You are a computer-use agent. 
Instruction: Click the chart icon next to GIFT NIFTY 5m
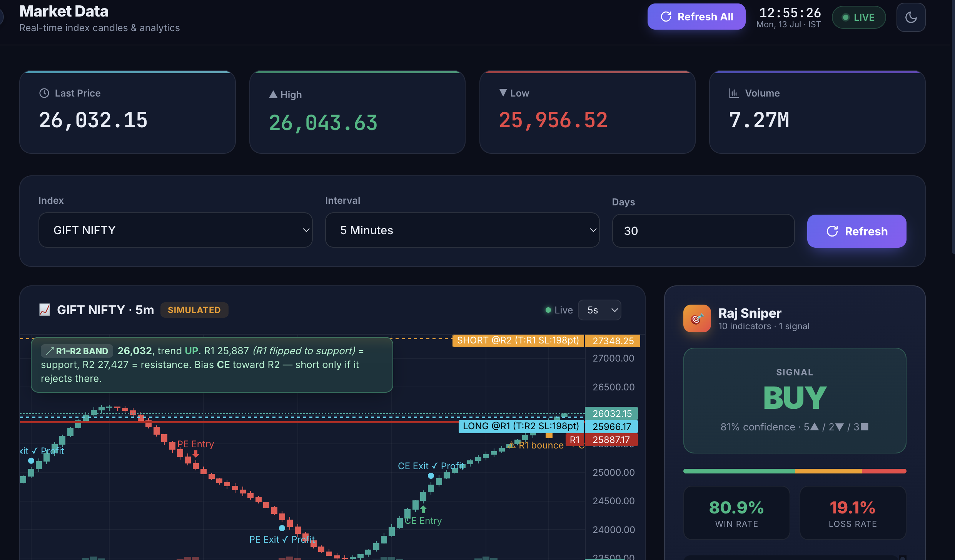click(x=45, y=310)
